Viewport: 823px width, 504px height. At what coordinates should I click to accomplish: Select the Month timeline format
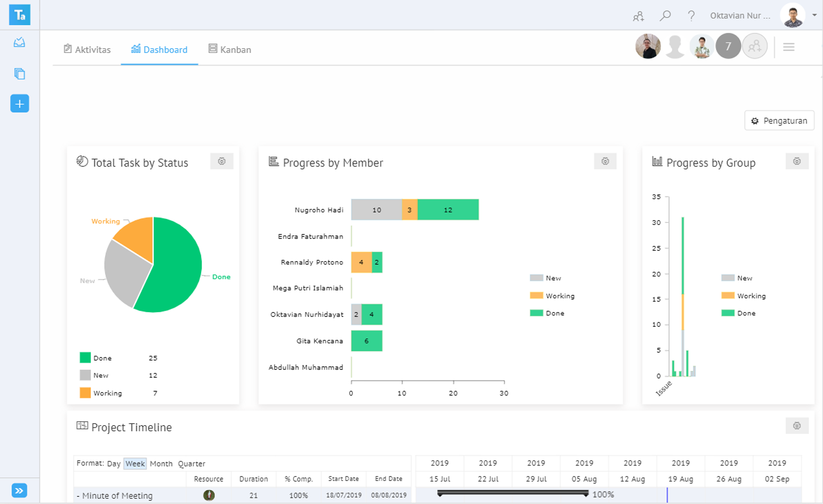tap(161, 463)
